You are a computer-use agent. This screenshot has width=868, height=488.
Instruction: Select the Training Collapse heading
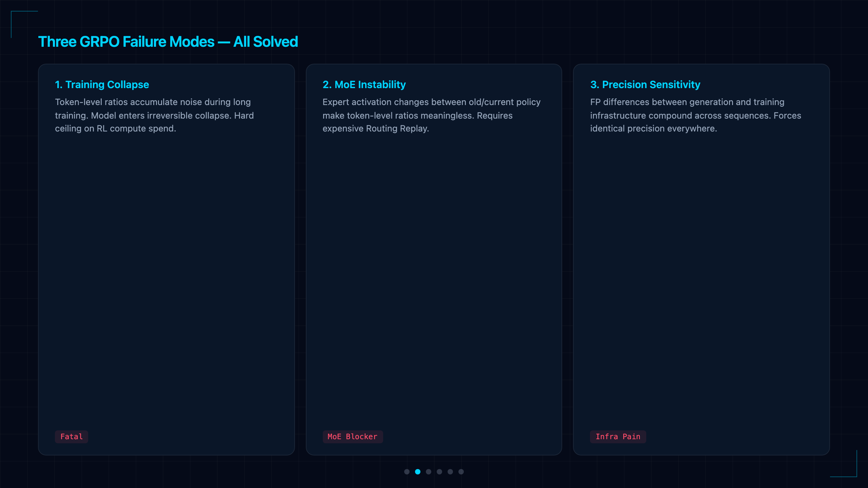click(102, 84)
